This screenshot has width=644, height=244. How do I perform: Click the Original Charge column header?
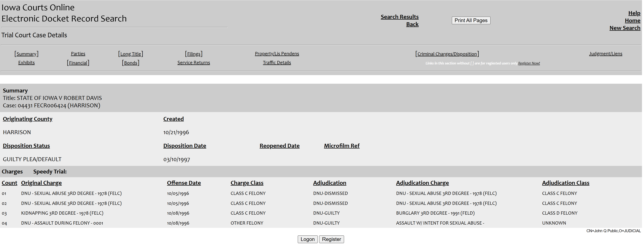tap(41, 183)
